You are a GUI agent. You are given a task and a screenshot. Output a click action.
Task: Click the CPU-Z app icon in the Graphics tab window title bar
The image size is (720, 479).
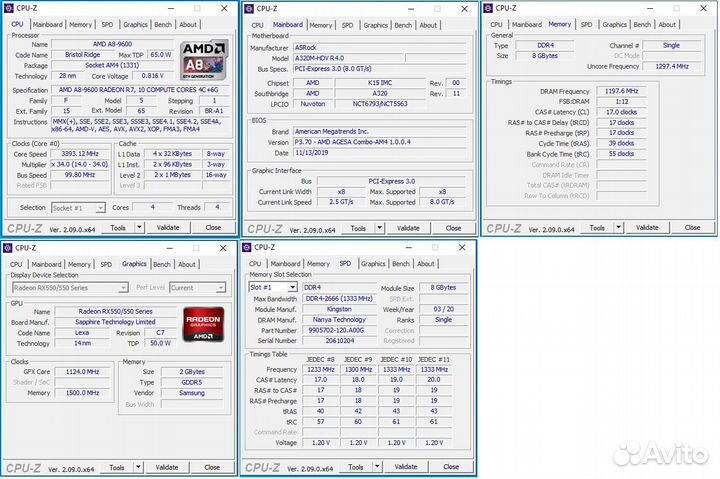click(x=7, y=248)
